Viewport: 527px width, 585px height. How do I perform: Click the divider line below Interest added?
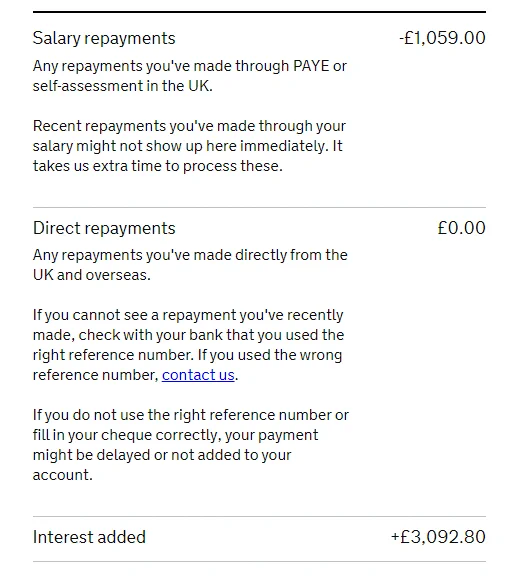click(259, 561)
